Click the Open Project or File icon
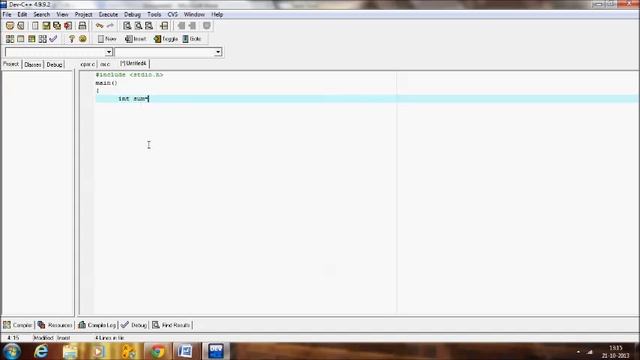Image resolution: width=640 pixels, height=360 pixels. click(x=21, y=26)
